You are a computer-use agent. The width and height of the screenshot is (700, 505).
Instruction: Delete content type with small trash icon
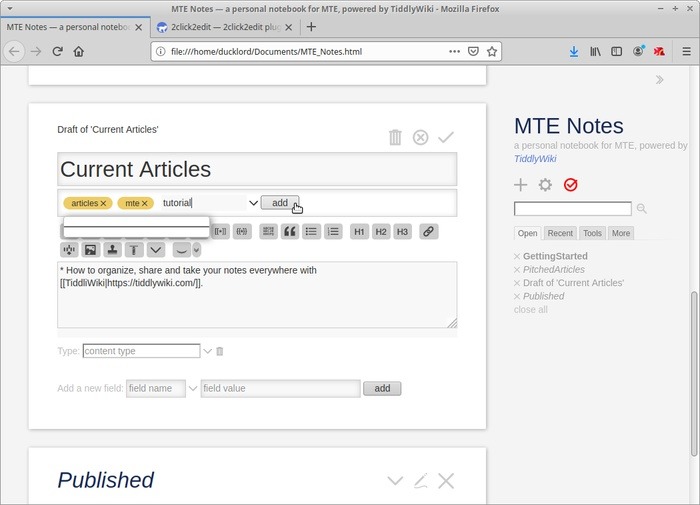(x=220, y=351)
